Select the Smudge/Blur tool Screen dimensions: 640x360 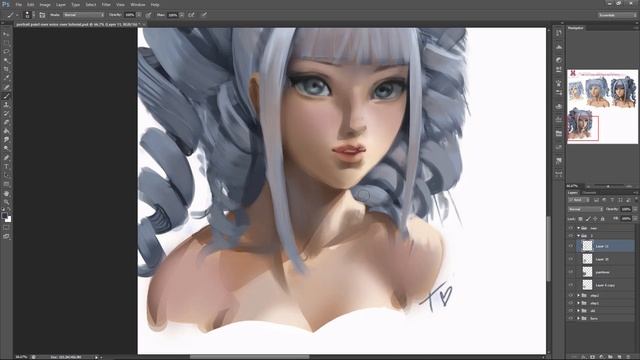click(x=6, y=140)
